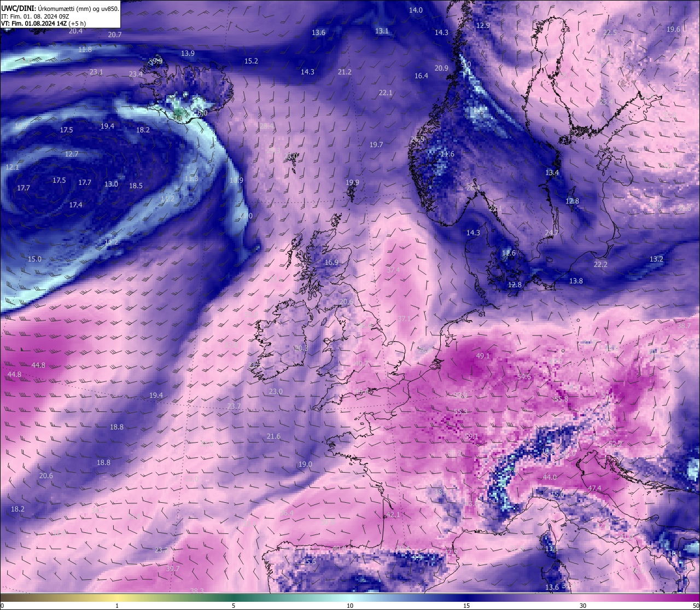The width and height of the screenshot is (700, 610).
Task: Click the 12.1 value label
Action: pos(12,167)
